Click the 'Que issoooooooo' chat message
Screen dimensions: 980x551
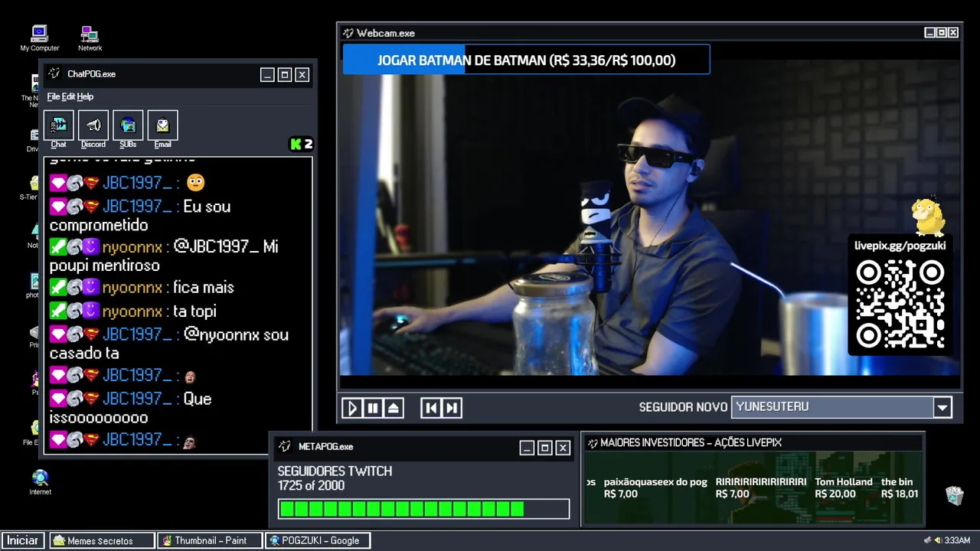(130, 408)
